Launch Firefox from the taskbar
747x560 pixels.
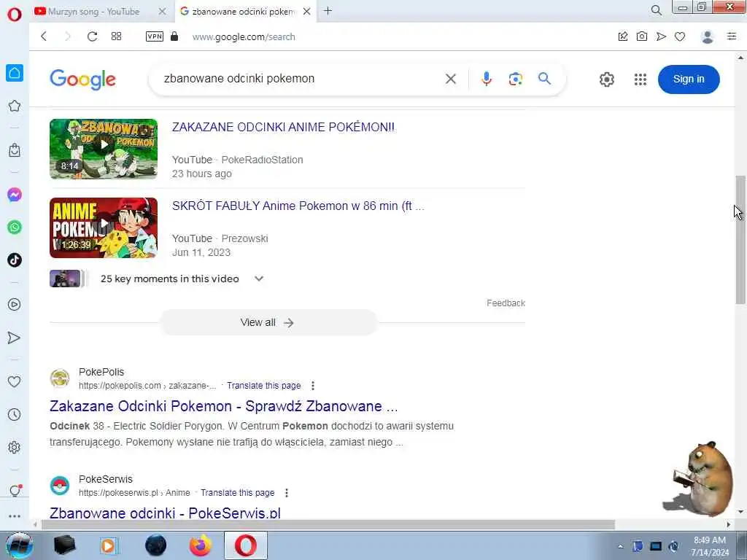click(x=201, y=545)
